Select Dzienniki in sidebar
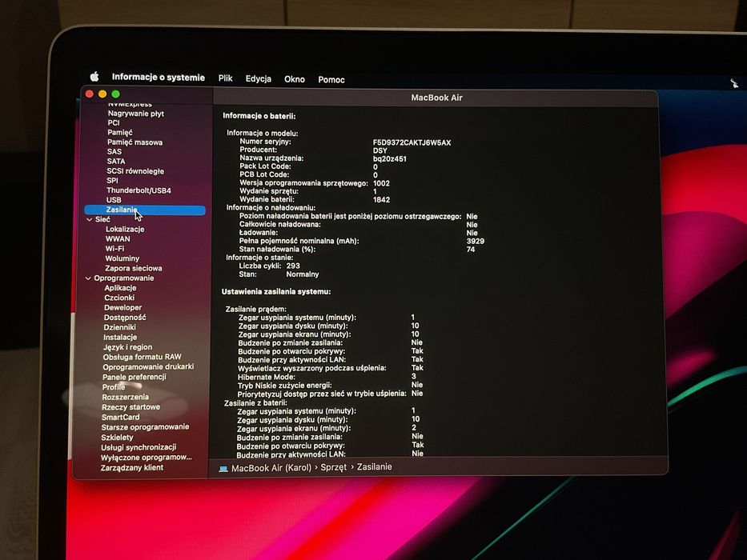This screenshot has height=560, width=747. click(x=119, y=328)
